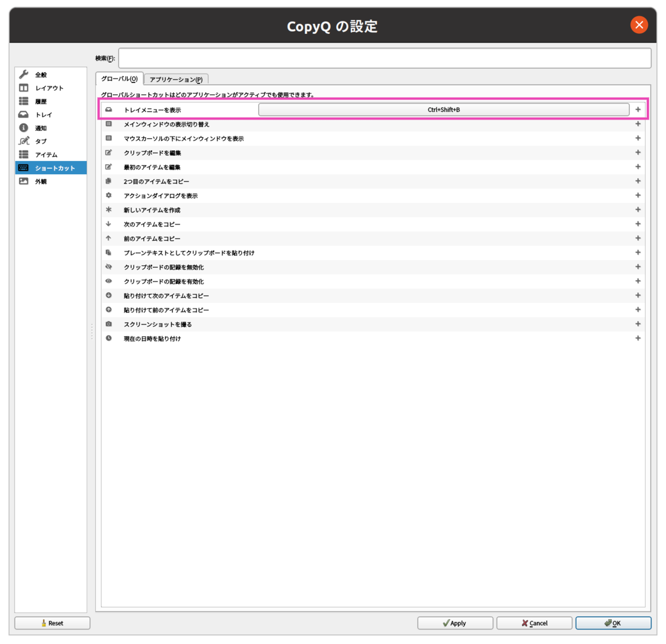Add shortcut with plus for 貼り付けて前のアイテムをコピー
The height and width of the screenshot is (644, 666).
[x=638, y=310]
